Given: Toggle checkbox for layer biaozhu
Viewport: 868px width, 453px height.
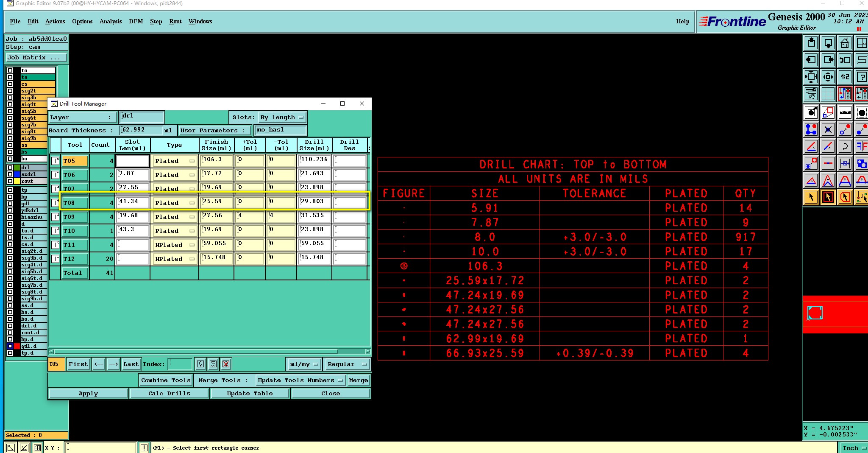Looking at the screenshot, I should (x=10, y=217).
